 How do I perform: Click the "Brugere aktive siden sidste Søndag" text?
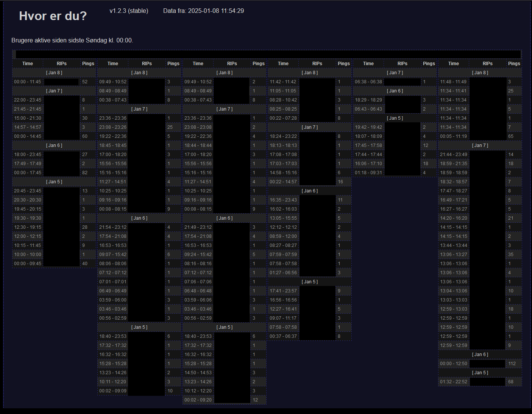[72, 40]
